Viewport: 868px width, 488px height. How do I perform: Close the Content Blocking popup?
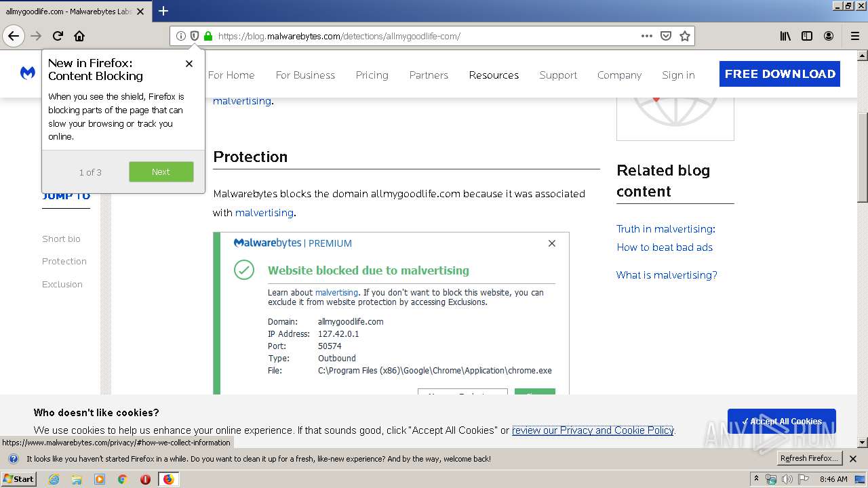(x=189, y=64)
